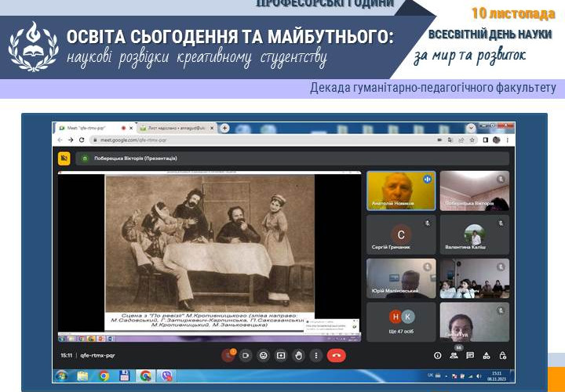Click the meeting code qfe-rtmx-pqr
565x392 pixels.
[97, 355]
